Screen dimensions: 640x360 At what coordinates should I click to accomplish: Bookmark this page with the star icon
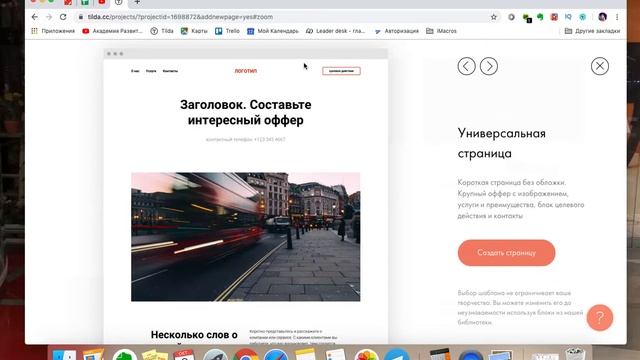494,17
